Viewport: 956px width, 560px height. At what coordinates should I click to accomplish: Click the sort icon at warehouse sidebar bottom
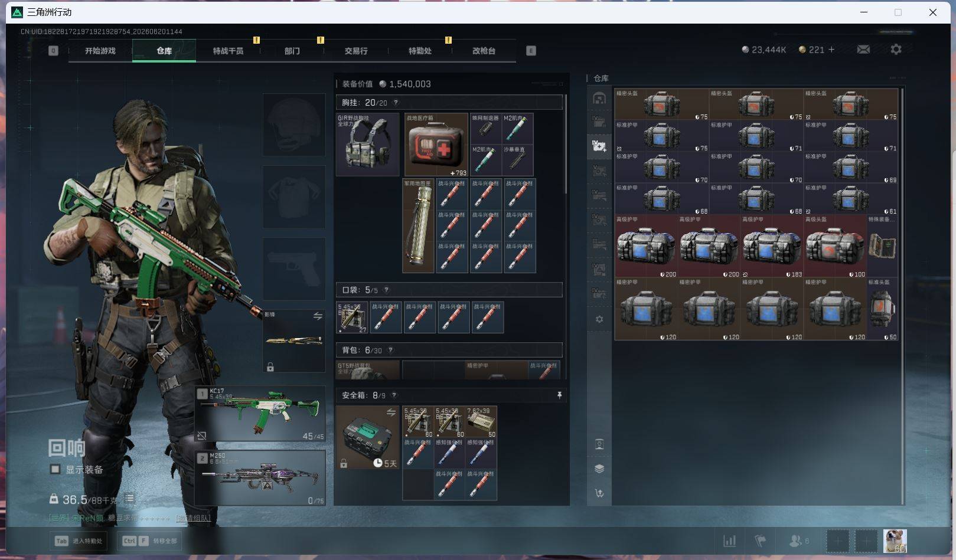[x=599, y=493]
